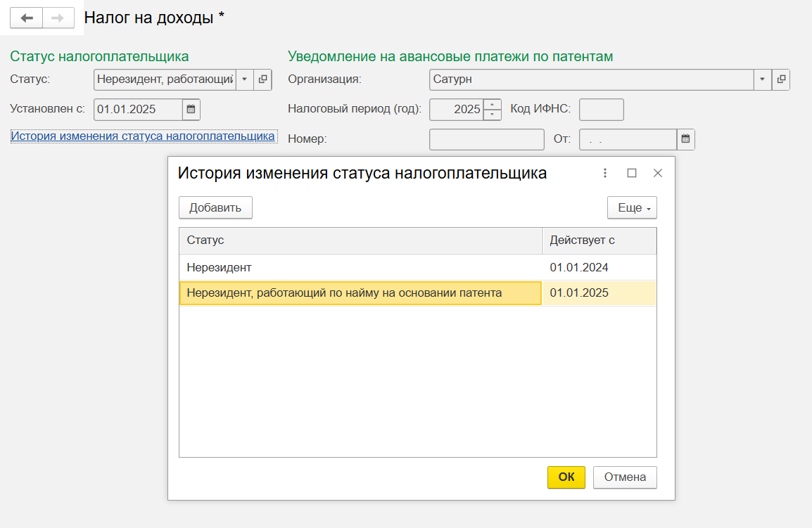Click the Добавить button
This screenshot has width=812, height=528.
coord(215,207)
